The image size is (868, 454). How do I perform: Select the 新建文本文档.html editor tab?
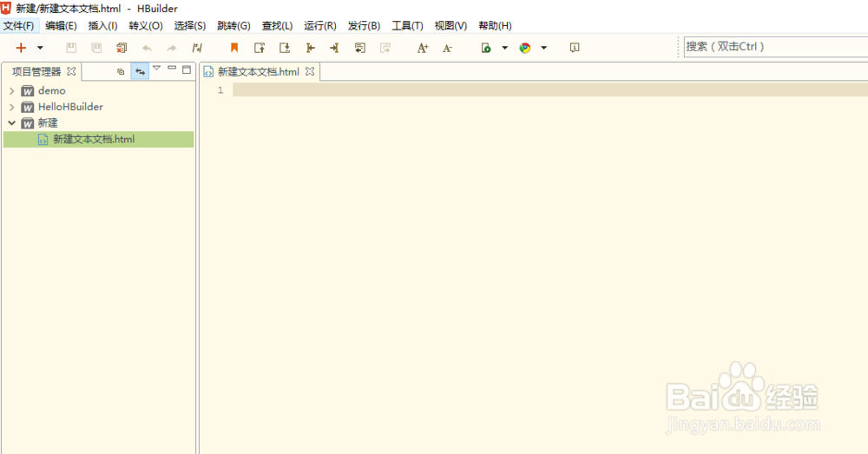point(259,72)
